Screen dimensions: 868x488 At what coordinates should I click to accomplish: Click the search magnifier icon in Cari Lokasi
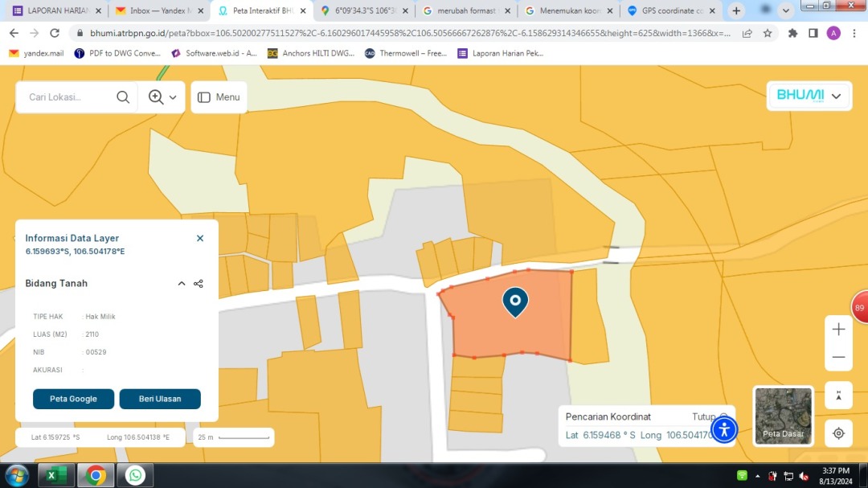pos(123,97)
